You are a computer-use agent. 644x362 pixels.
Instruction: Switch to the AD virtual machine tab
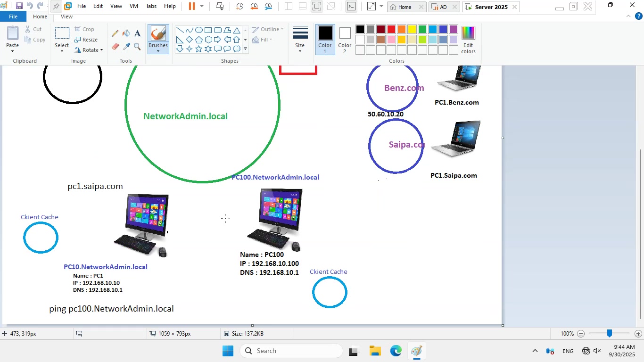coord(444,7)
